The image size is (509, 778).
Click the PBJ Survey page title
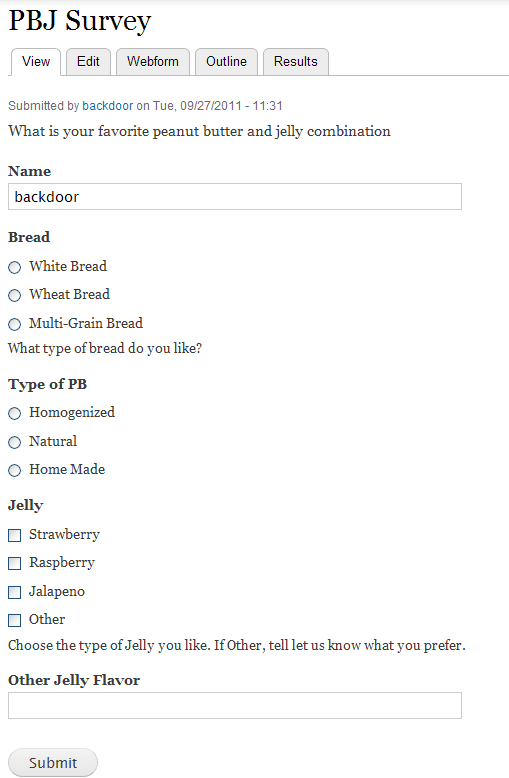click(80, 21)
